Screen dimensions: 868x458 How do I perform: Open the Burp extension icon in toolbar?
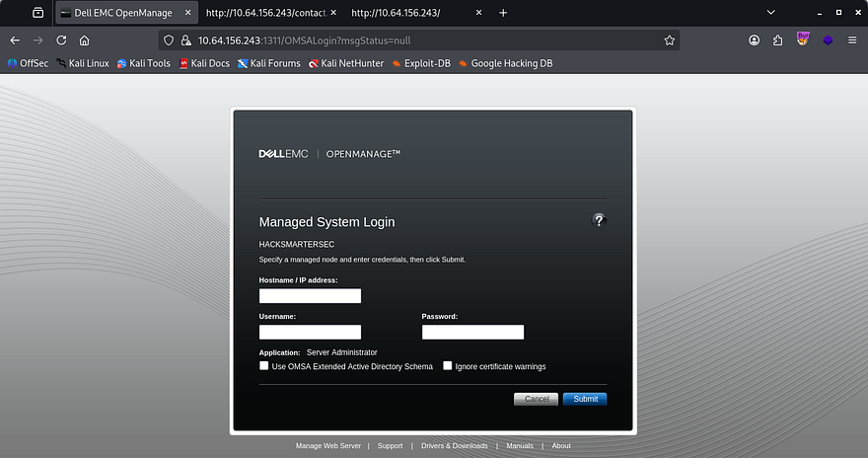coord(803,40)
